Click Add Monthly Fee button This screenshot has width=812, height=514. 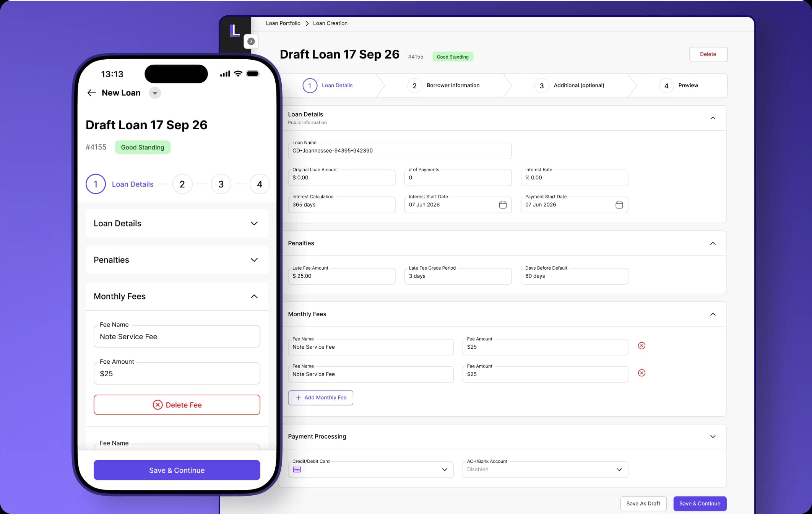click(320, 398)
